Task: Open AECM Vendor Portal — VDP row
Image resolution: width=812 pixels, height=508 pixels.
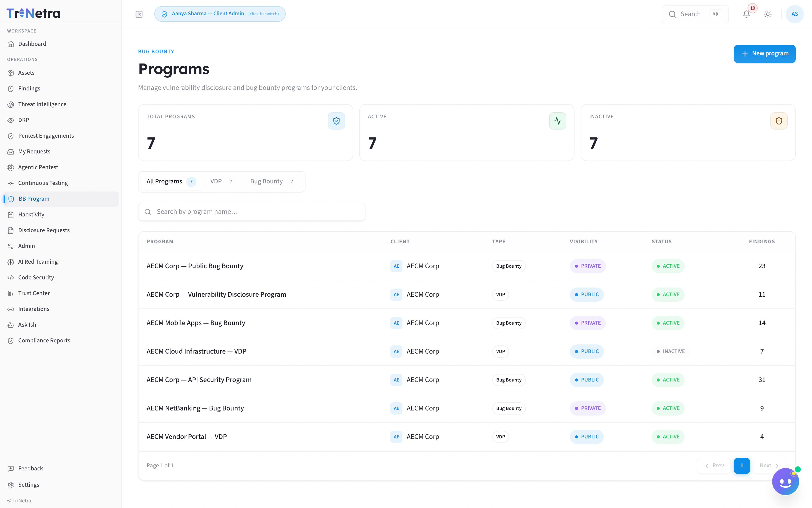Action: [466, 437]
